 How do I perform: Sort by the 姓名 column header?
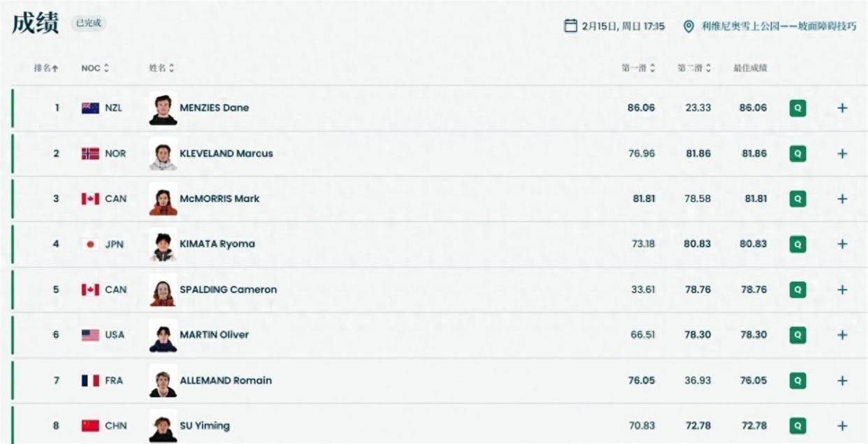pyautogui.click(x=161, y=68)
